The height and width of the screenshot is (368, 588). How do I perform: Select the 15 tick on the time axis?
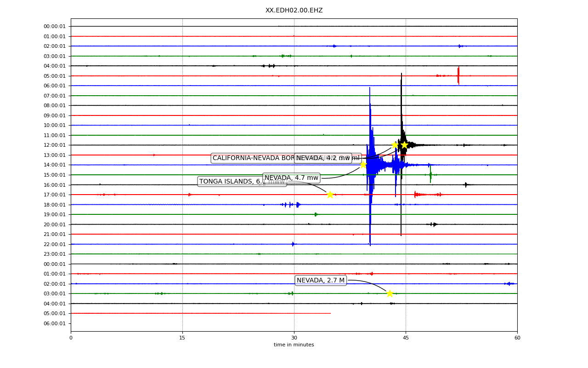point(182,338)
